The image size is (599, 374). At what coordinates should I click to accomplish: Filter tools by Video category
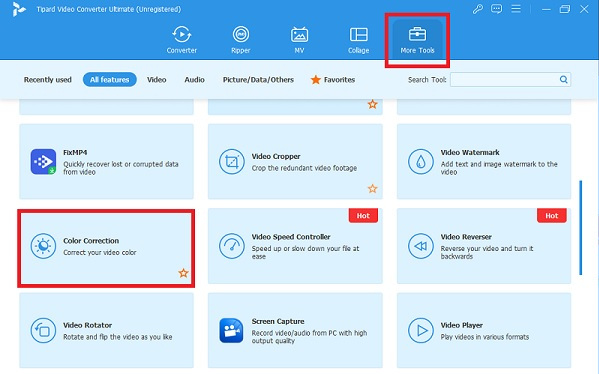[x=157, y=80]
